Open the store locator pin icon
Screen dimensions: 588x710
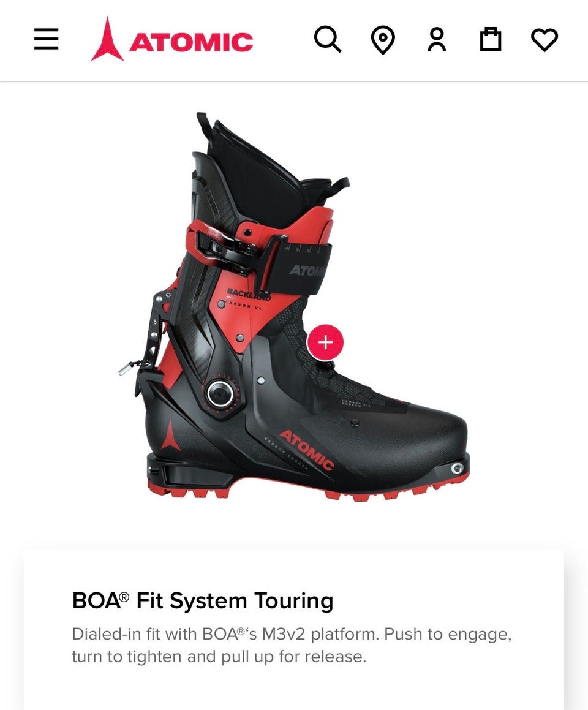(383, 40)
